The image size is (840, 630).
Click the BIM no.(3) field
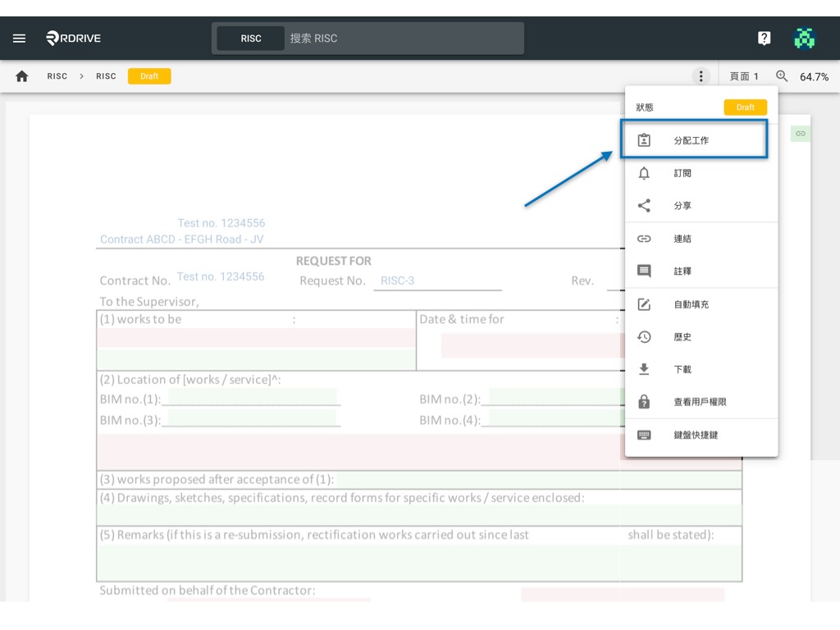[x=253, y=418]
